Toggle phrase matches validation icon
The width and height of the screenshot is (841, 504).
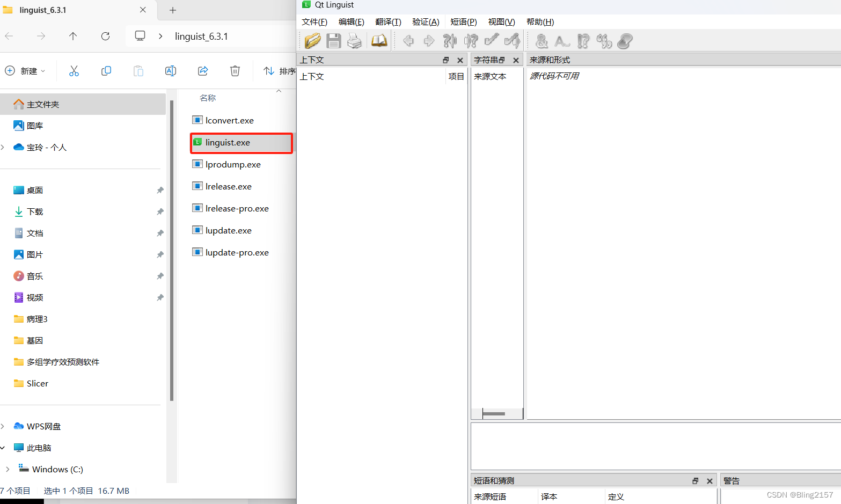click(x=604, y=41)
